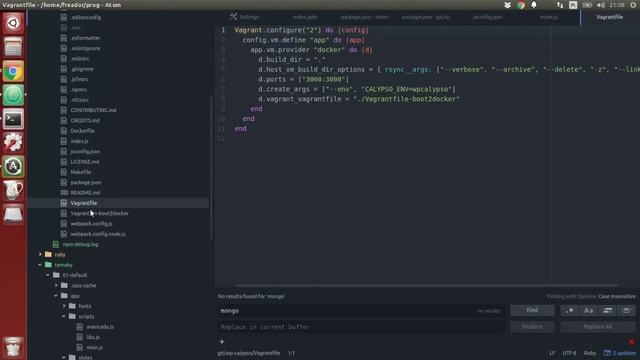Collapse the 'temelsy' folder in tree
The image size is (640, 360).
40,265
